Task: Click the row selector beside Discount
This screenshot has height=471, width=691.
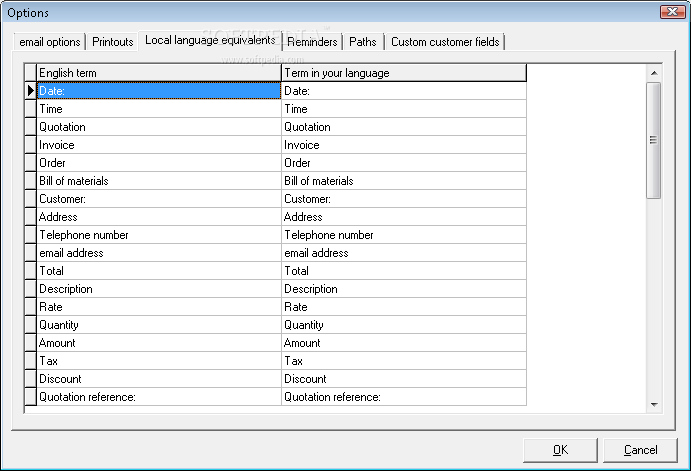Action: 30,379
